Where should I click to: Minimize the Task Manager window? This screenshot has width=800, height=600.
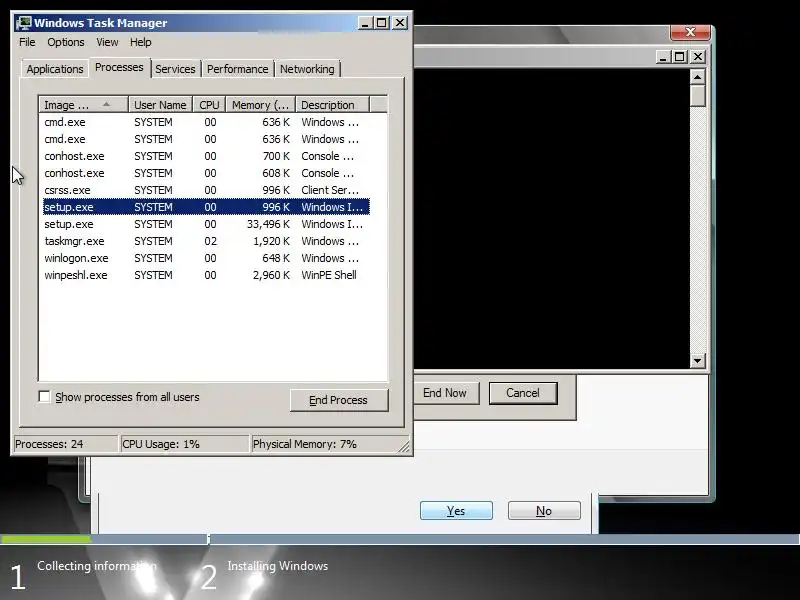coord(365,23)
